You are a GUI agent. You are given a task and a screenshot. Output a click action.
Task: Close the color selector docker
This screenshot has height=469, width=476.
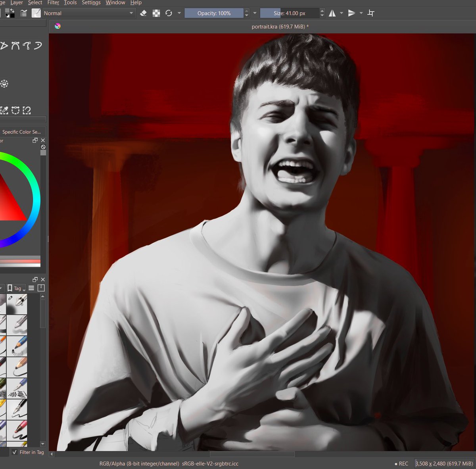point(43,140)
